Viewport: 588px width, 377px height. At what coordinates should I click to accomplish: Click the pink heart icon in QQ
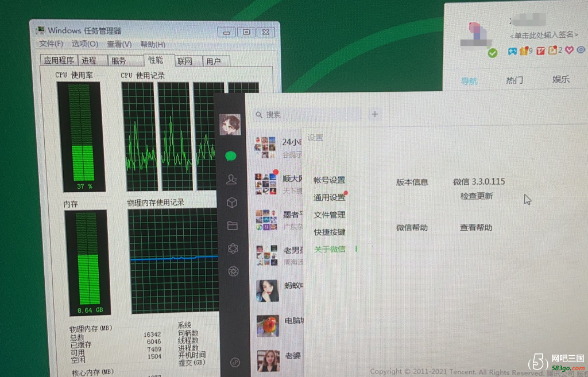click(569, 50)
